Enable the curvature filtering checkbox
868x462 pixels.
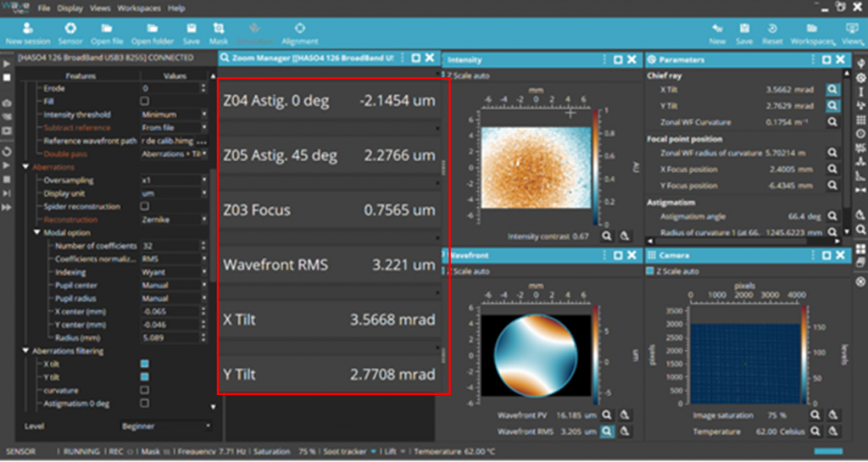(x=144, y=390)
